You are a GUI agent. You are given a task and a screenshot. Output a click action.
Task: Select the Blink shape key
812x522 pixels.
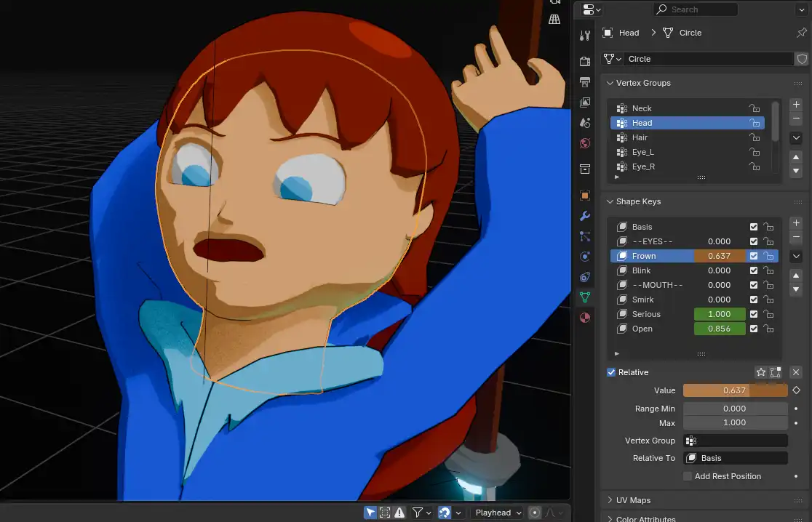[641, 270]
